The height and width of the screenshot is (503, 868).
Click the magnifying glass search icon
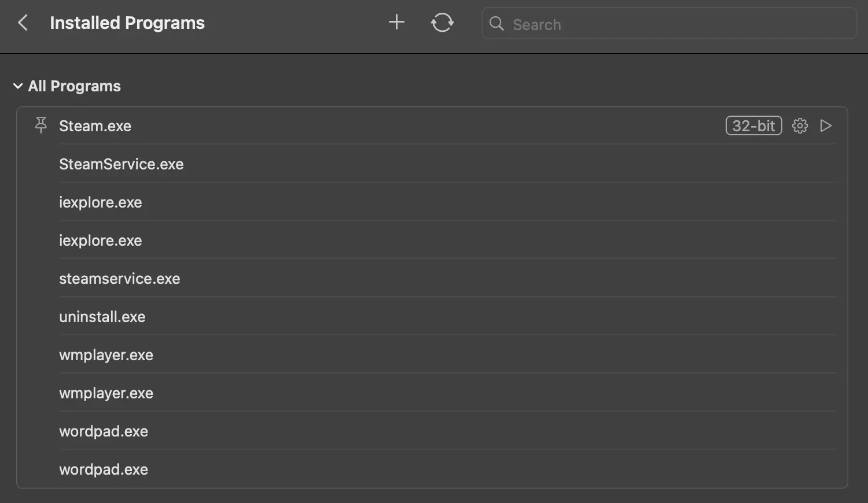pyautogui.click(x=496, y=23)
